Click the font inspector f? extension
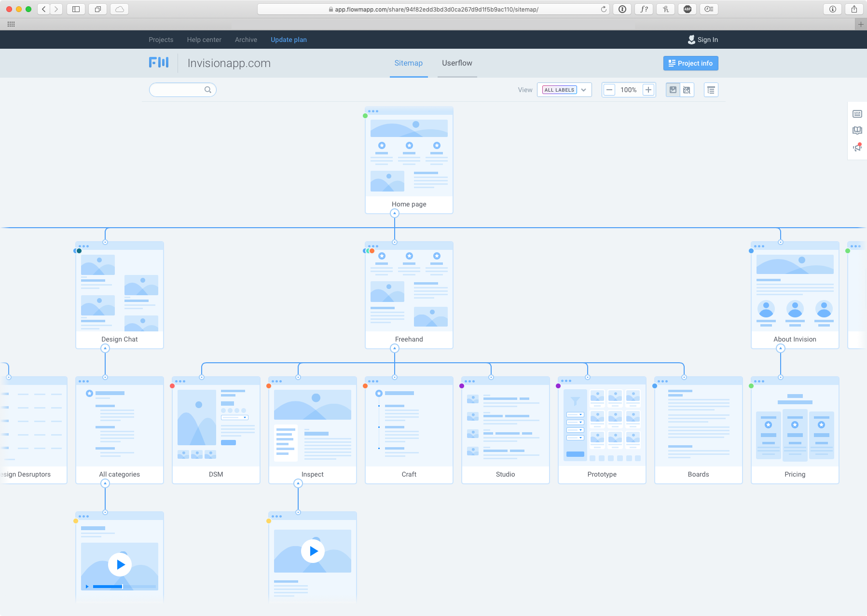 click(x=644, y=9)
